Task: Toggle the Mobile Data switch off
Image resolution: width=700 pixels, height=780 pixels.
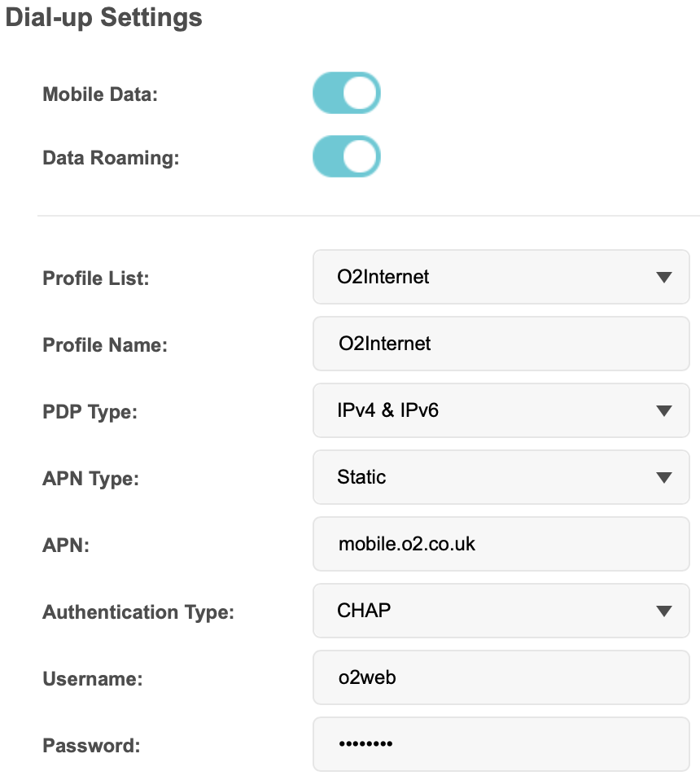Action: click(346, 93)
